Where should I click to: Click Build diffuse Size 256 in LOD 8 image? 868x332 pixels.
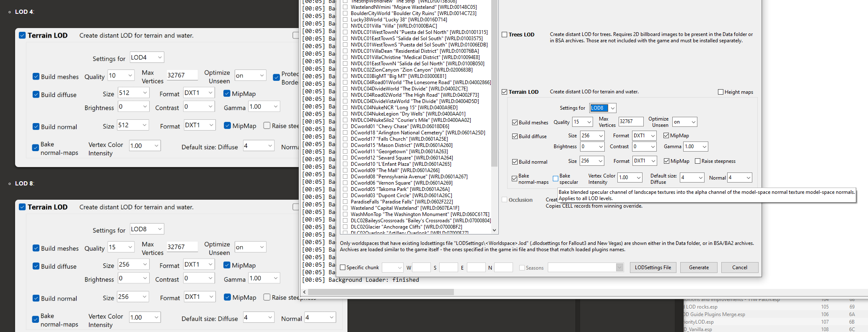click(133, 265)
